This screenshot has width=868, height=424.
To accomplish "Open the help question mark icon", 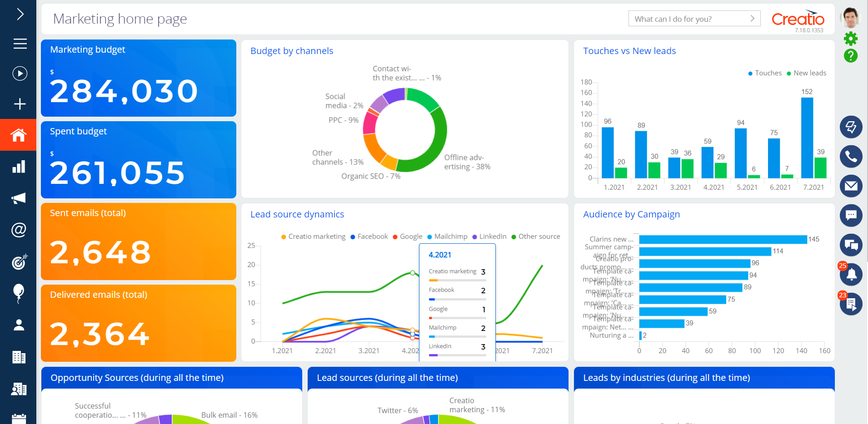I will pos(850,56).
